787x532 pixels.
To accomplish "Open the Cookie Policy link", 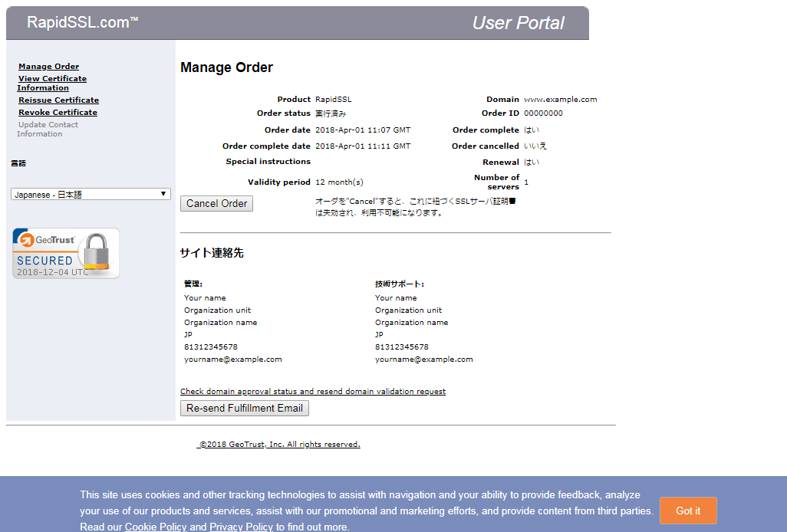I will click(156, 527).
